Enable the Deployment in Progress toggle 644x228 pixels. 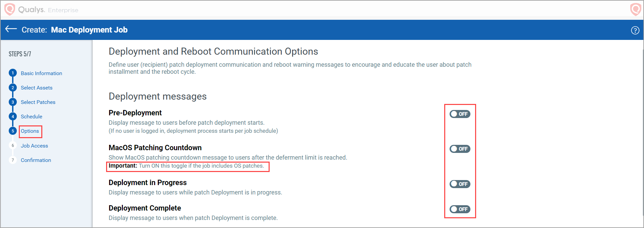pyautogui.click(x=460, y=184)
